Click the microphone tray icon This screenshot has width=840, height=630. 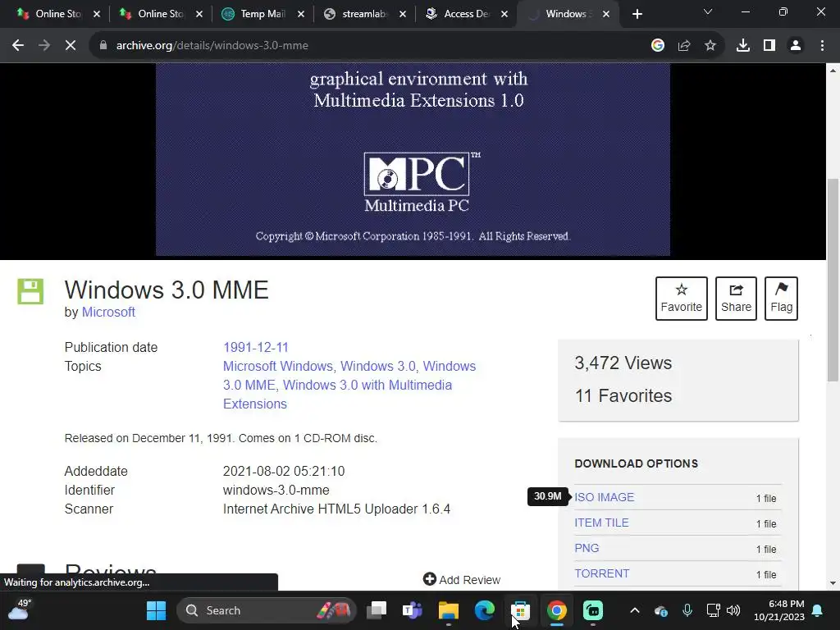(687, 610)
